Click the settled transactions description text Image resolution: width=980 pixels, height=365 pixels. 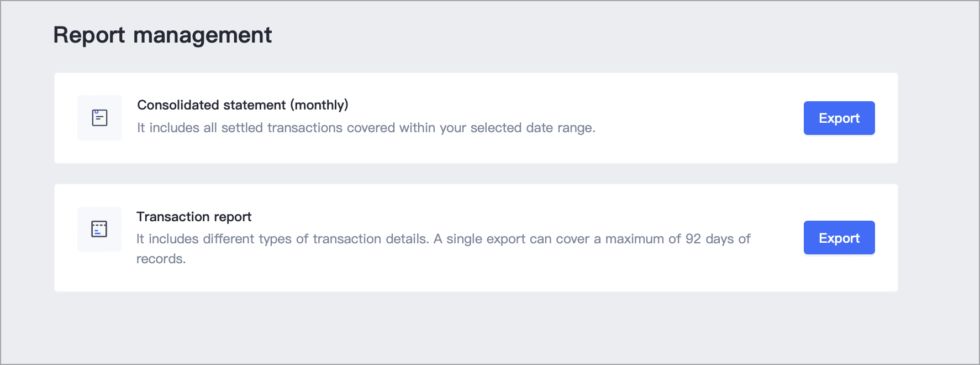click(x=366, y=128)
